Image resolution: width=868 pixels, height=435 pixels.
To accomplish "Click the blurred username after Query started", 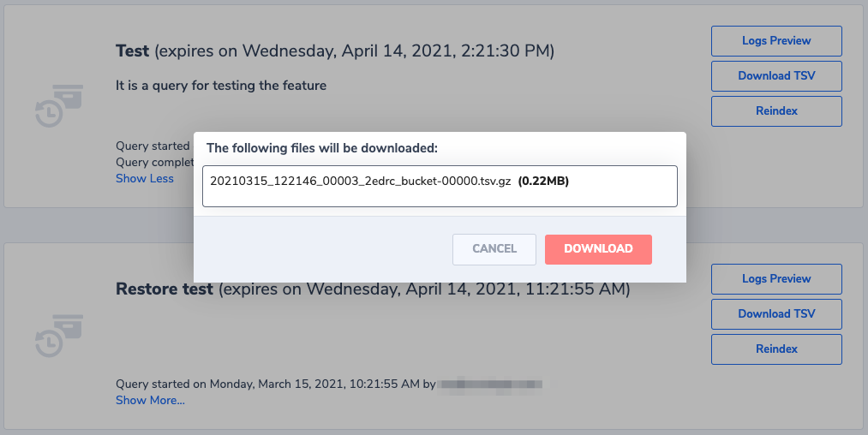I will (490, 384).
